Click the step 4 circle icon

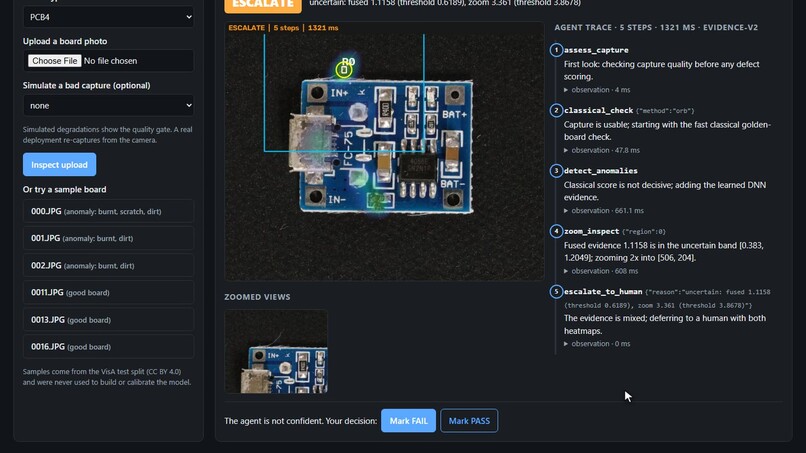[556, 231]
